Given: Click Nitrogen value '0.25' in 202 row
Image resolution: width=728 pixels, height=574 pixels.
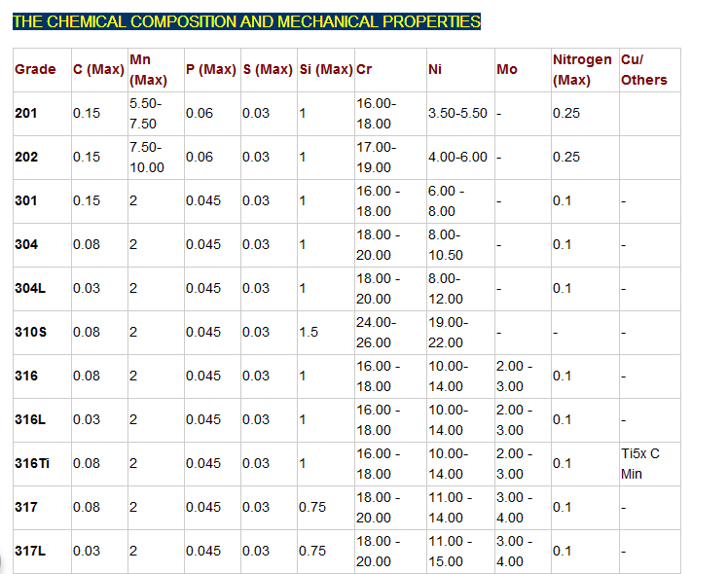Looking at the screenshot, I should click(x=566, y=157).
